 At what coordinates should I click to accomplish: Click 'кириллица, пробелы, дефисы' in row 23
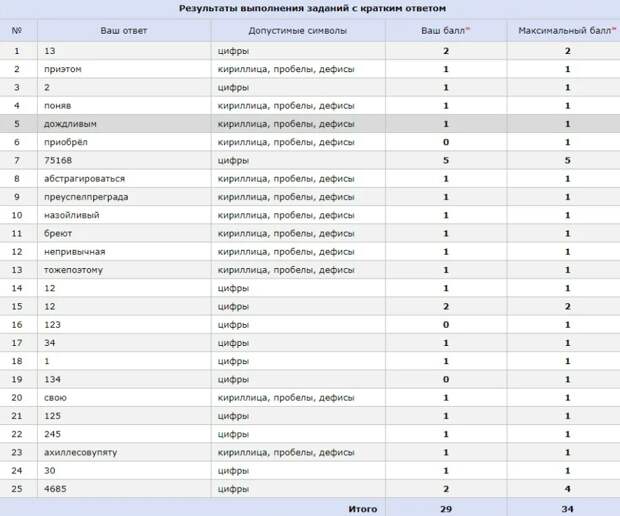[x=286, y=452]
